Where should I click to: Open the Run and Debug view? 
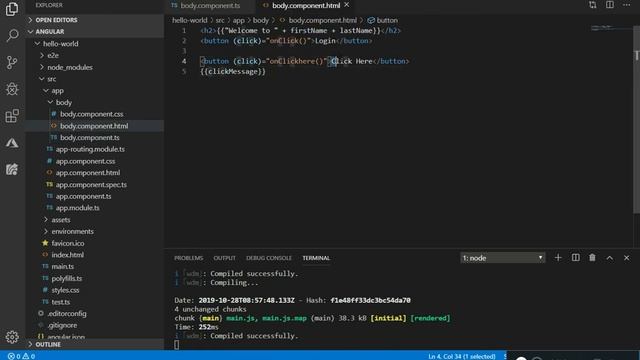pyautogui.click(x=12, y=89)
